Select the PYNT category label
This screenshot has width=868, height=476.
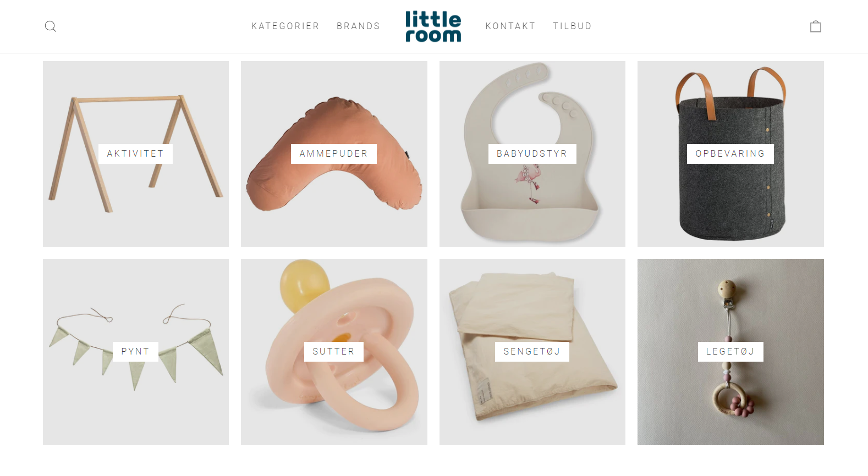(135, 352)
